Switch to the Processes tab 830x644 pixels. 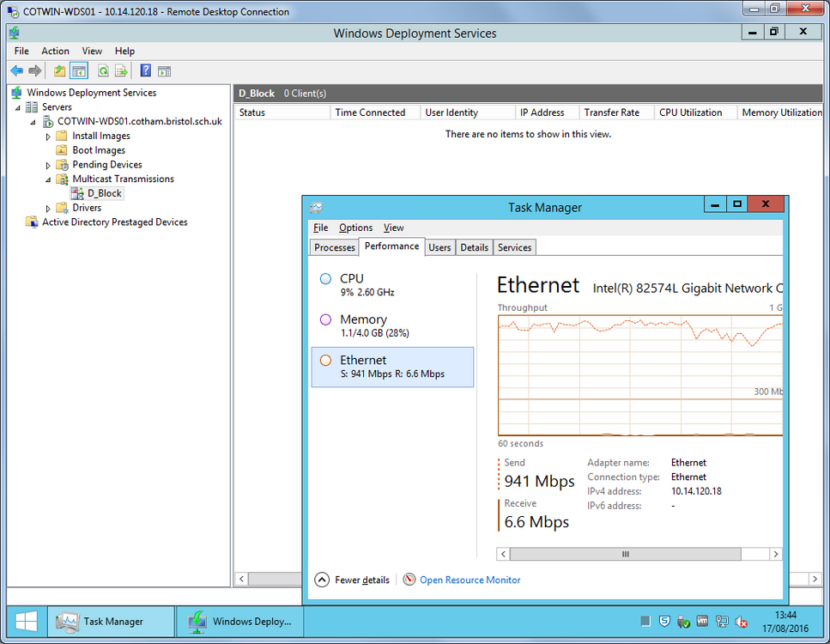[x=335, y=247]
